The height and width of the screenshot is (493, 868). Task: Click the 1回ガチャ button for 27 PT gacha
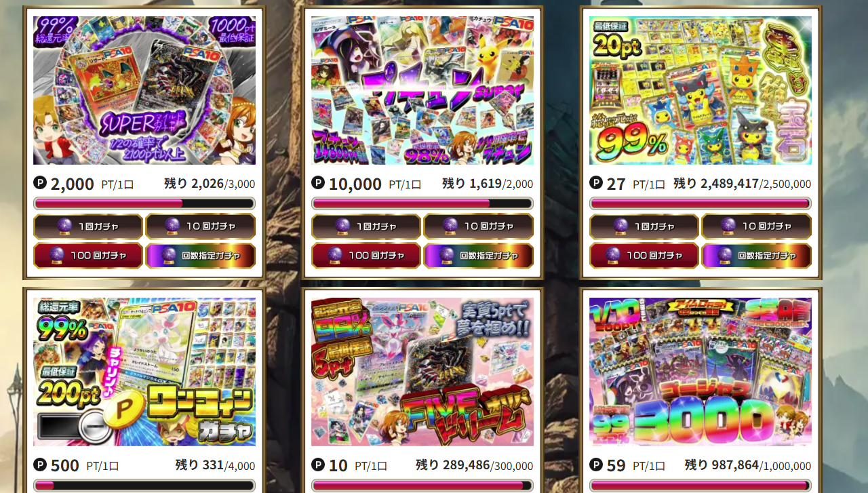pos(644,226)
